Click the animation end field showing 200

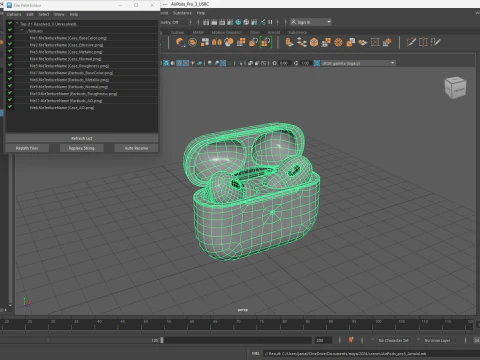click(323, 340)
